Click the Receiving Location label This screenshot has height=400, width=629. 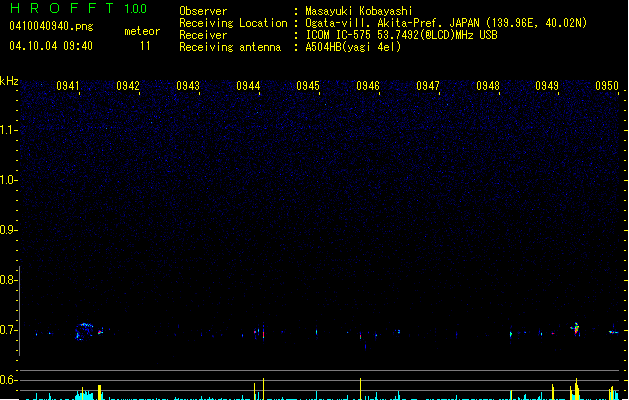(233, 23)
